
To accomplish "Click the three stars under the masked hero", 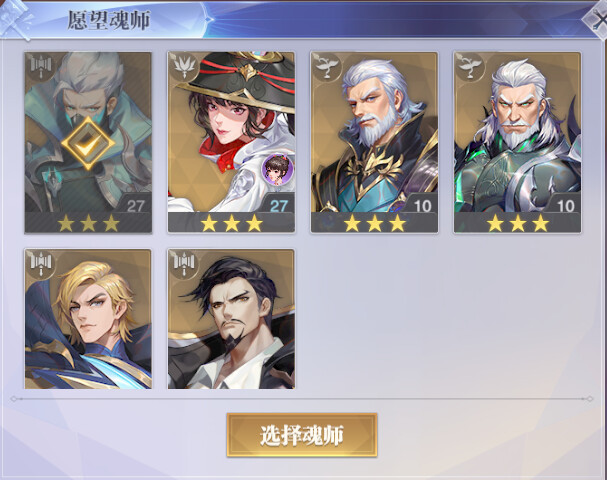I will [x=88, y=223].
